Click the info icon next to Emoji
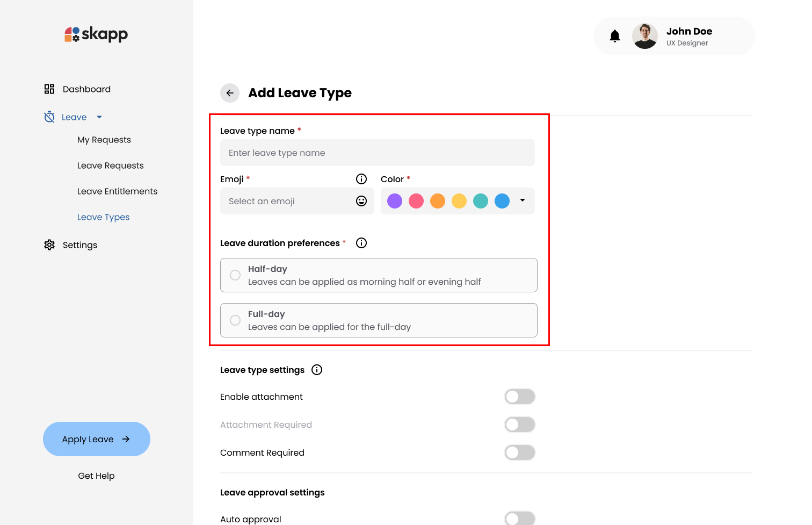The image size is (812, 525). pyautogui.click(x=361, y=178)
